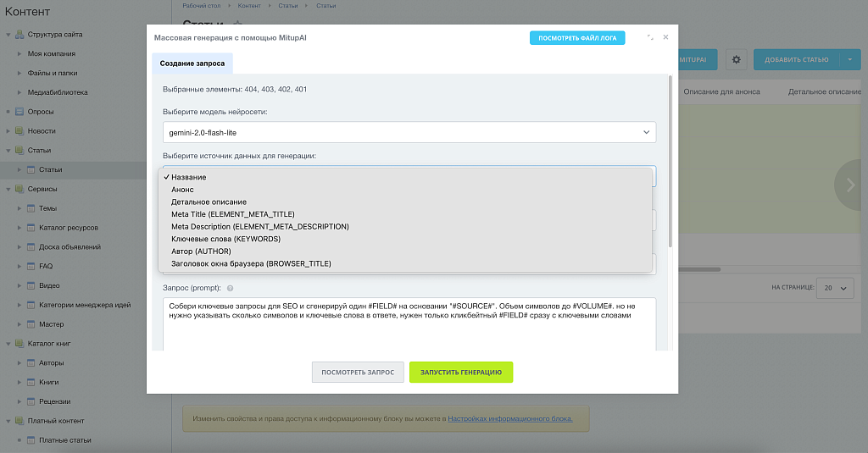
Task: Expand the Моя компания tree item
Action: (x=19, y=54)
